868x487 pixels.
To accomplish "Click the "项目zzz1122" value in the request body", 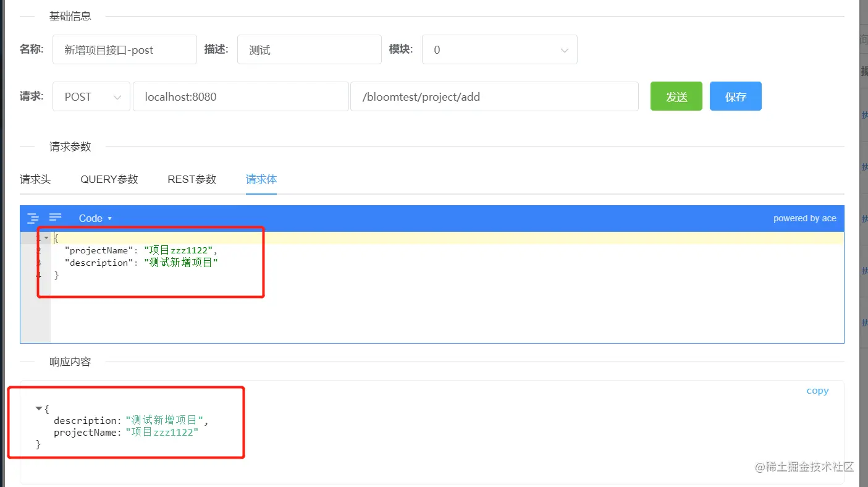I will [179, 250].
